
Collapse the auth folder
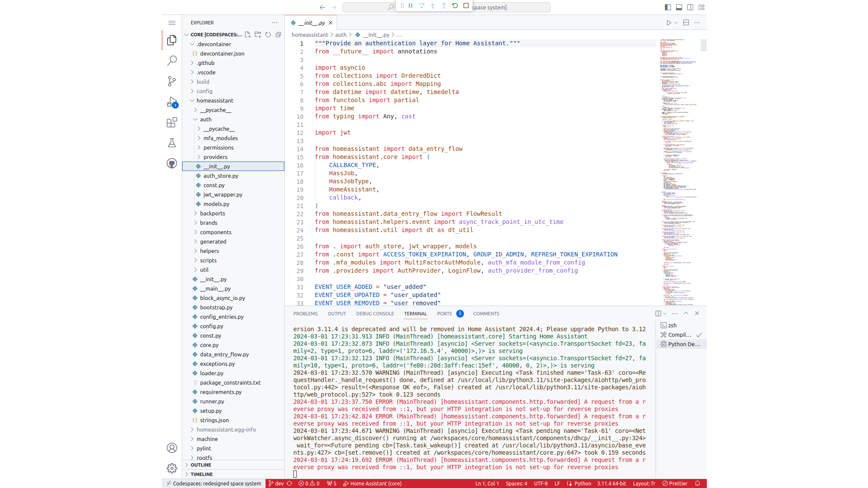tap(205, 119)
